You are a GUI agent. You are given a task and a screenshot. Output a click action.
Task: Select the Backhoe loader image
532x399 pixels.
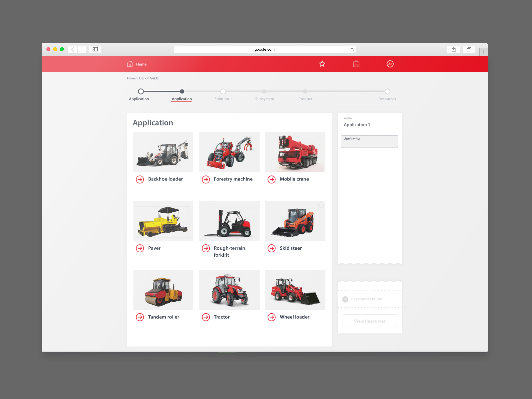click(x=163, y=152)
